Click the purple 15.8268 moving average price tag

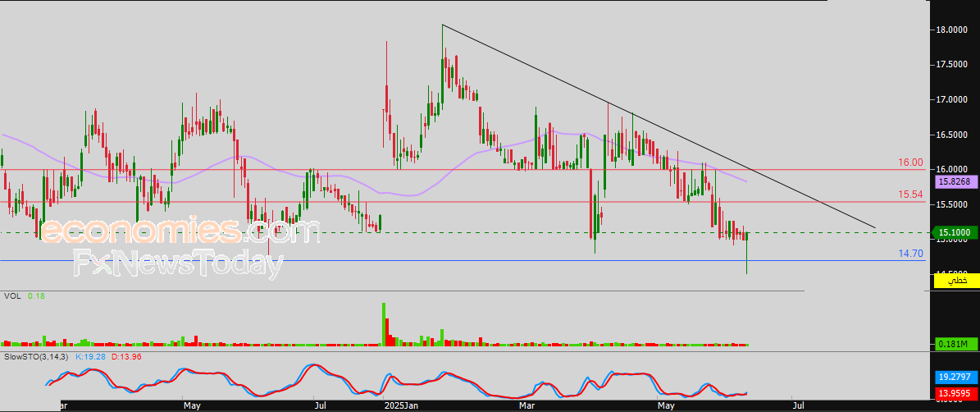(x=955, y=182)
